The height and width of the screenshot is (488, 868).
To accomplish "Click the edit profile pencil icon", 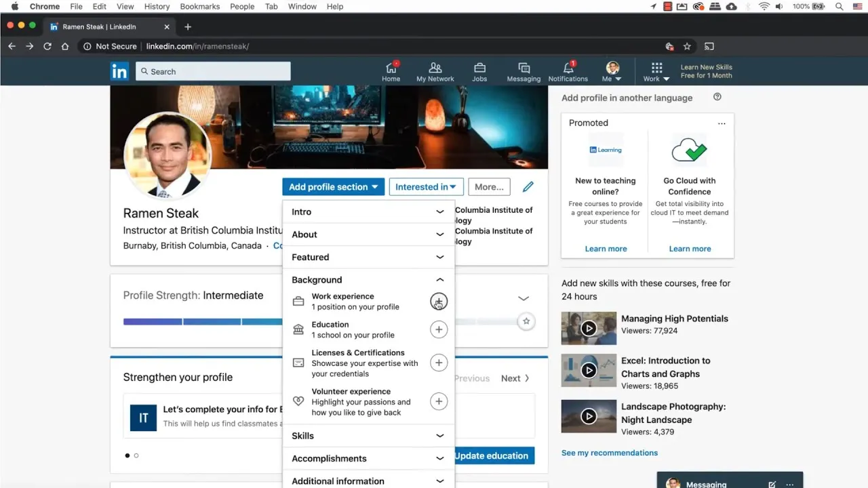I will (528, 187).
